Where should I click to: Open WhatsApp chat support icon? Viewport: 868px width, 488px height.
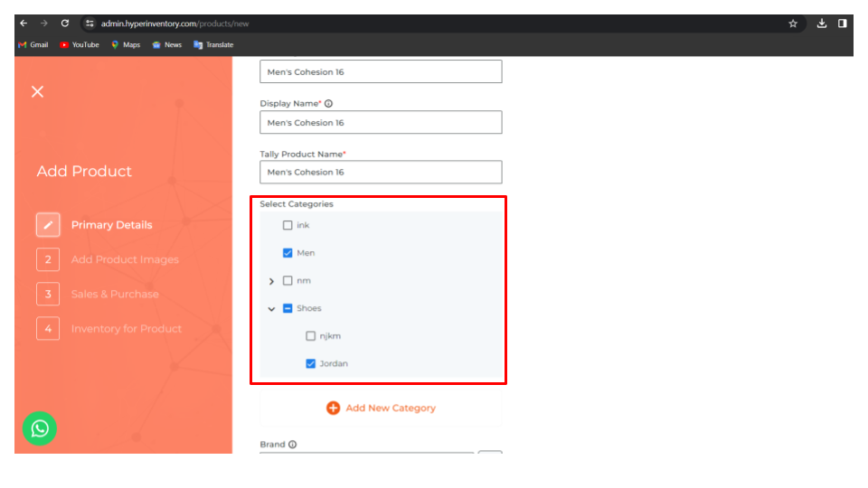coord(39,428)
